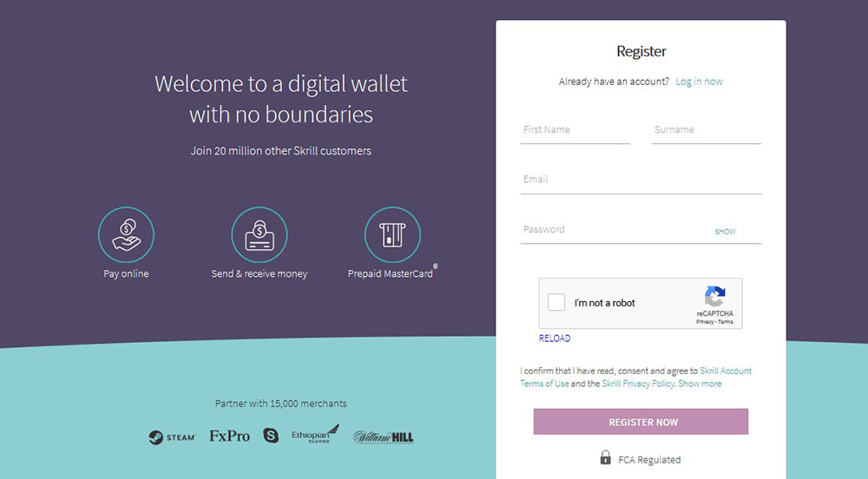Expand terms with Show more
Screen dimensions: 868x479
pos(700,384)
